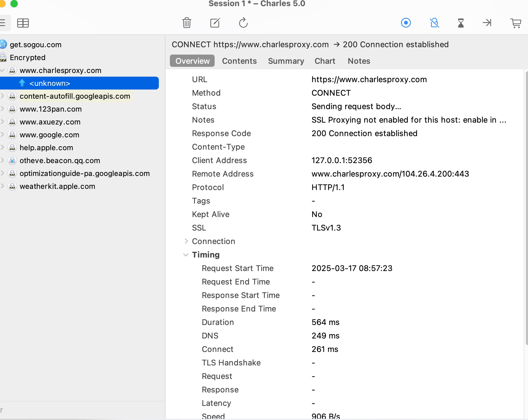Switch to the Notes tab
Viewport: 528px width, 420px height.
(359, 61)
